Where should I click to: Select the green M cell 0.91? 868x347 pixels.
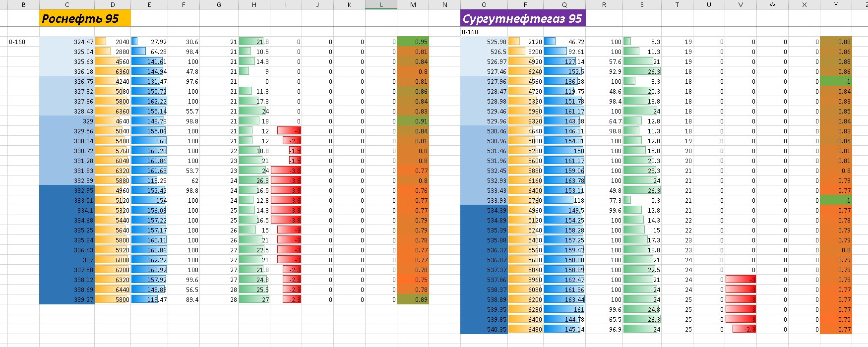[x=413, y=121]
